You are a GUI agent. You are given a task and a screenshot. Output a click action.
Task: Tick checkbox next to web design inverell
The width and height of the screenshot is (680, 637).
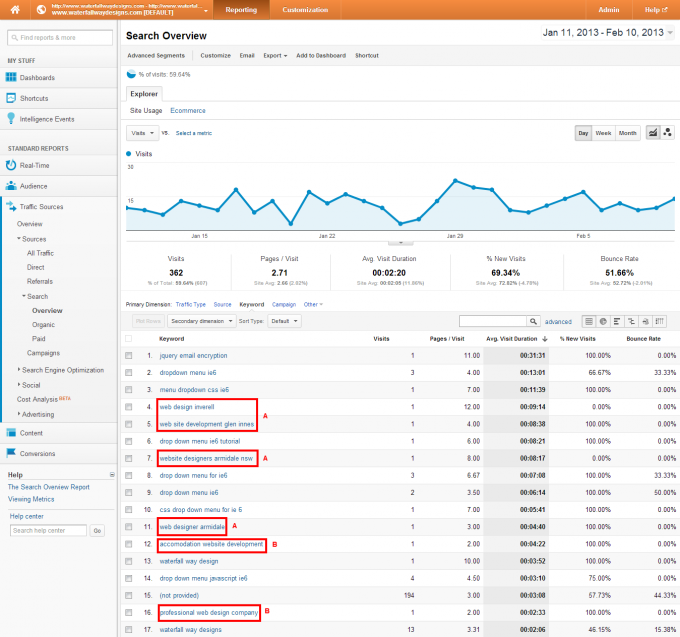pos(129,406)
